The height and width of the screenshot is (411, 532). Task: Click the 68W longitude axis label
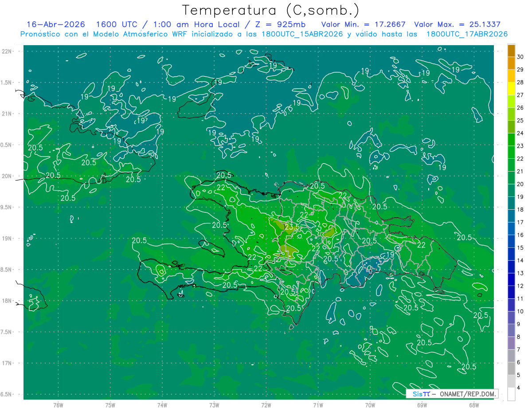pyautogui.click(x=473, y=405)
